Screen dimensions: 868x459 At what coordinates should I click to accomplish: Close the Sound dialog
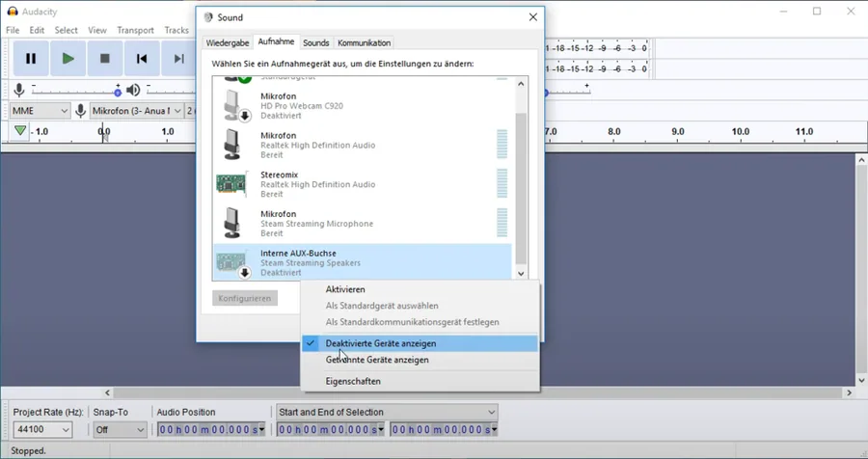(x=532, y=17)
